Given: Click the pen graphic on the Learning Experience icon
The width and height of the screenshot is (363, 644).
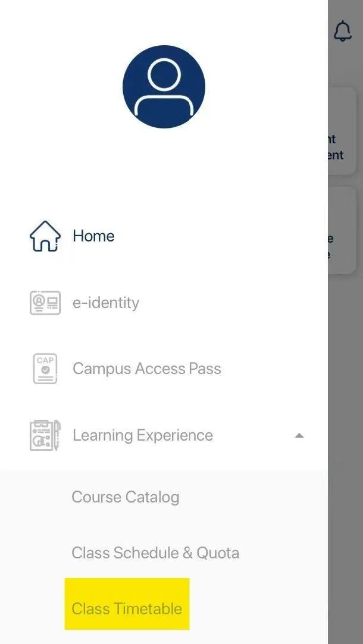Looking at the screenshot, I should coord(57,435).
